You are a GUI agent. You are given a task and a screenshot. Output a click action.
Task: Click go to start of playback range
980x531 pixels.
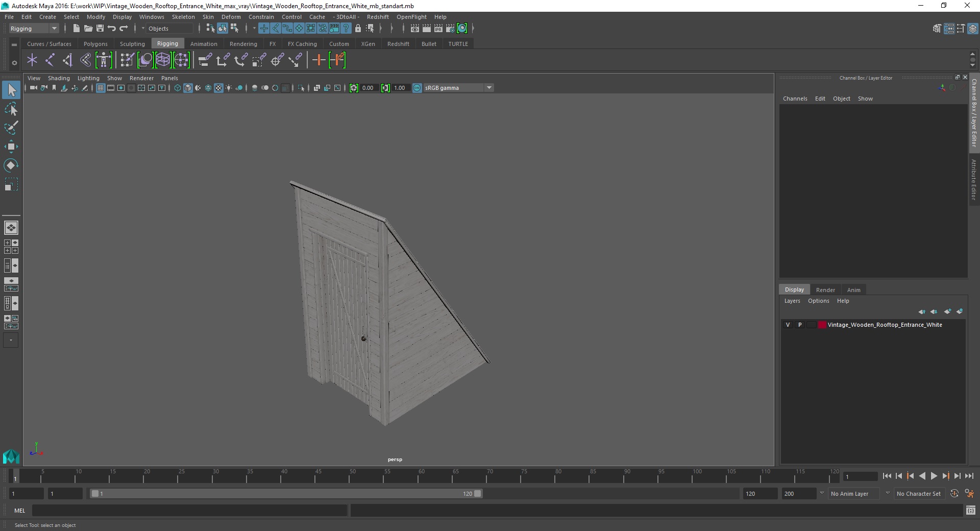point(887,476)
